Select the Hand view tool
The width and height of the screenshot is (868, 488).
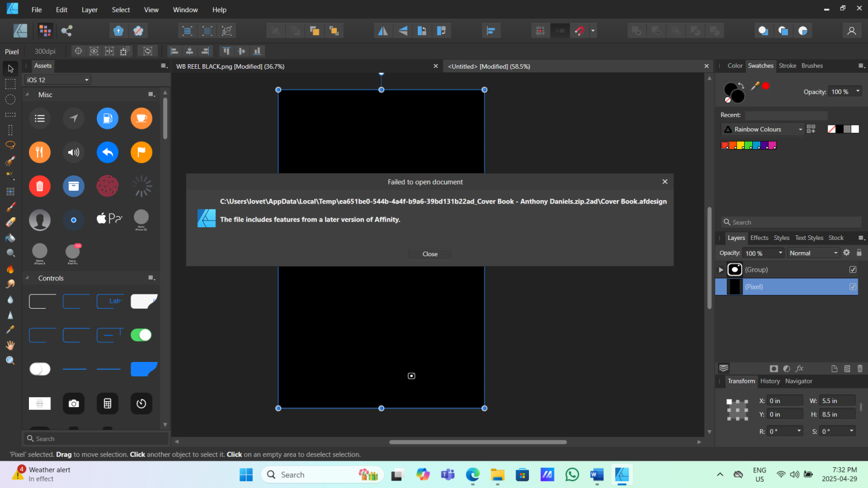click(10, 345)
